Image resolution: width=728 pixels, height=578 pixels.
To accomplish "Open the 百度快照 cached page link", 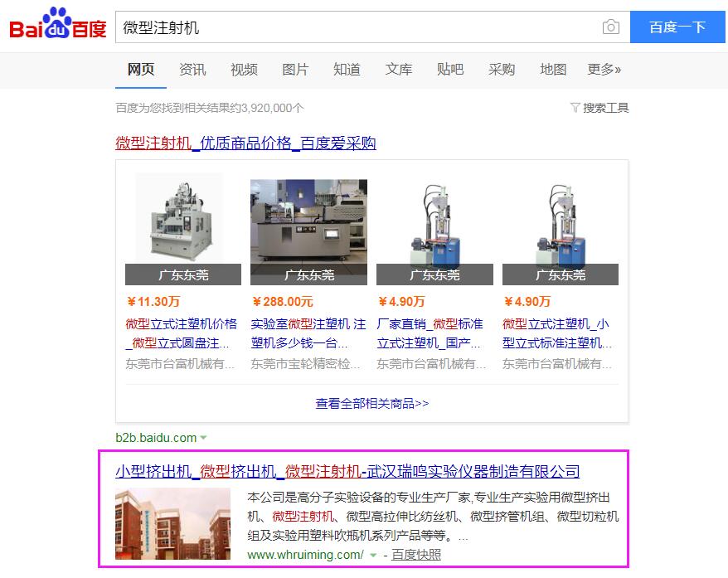I will 416,555.
